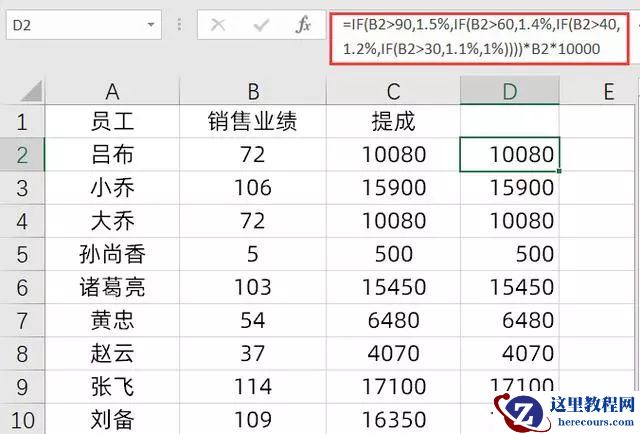Select column B header
This screenshot has height=434, width=640.
[253, 91]
